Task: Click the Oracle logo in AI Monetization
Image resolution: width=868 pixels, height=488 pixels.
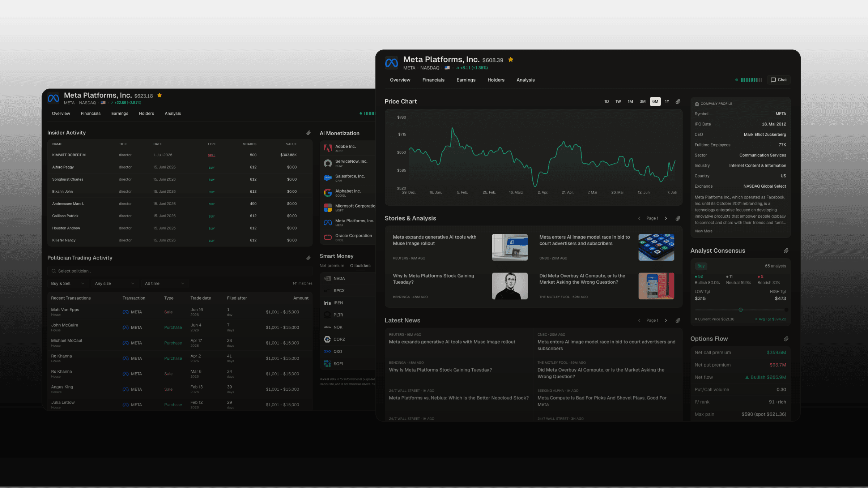Action: tap(328, 237)
